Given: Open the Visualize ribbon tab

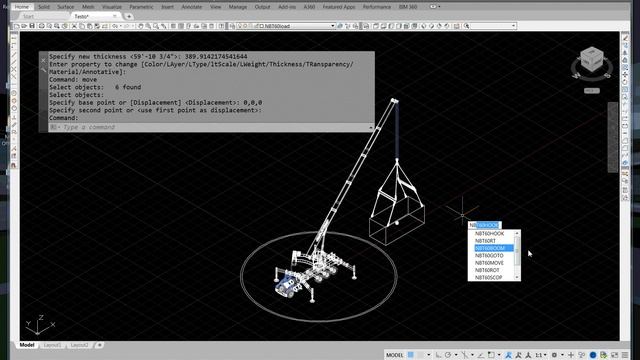Looking at the screenshot, I should (x=112, y=7).
